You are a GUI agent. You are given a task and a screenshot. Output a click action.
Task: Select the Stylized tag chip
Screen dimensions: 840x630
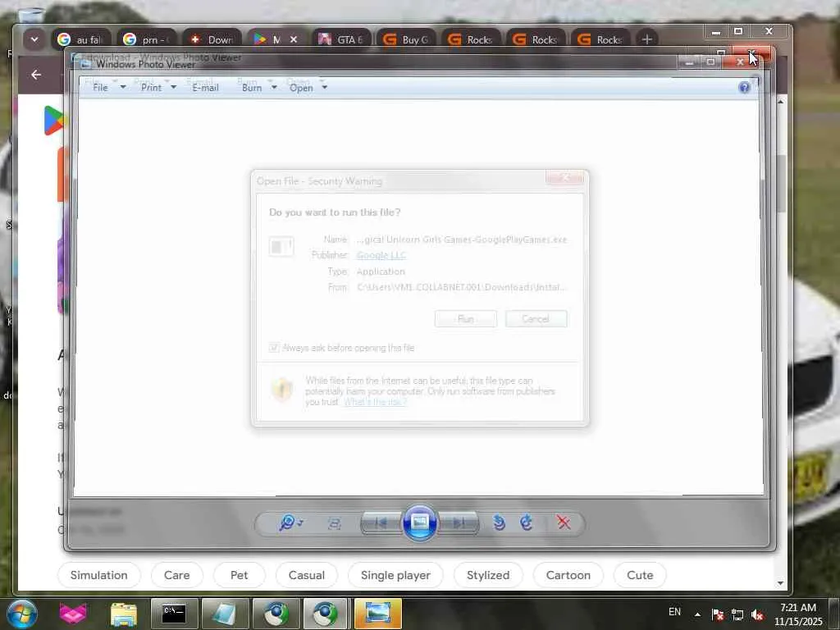click(x=488, y=575)
